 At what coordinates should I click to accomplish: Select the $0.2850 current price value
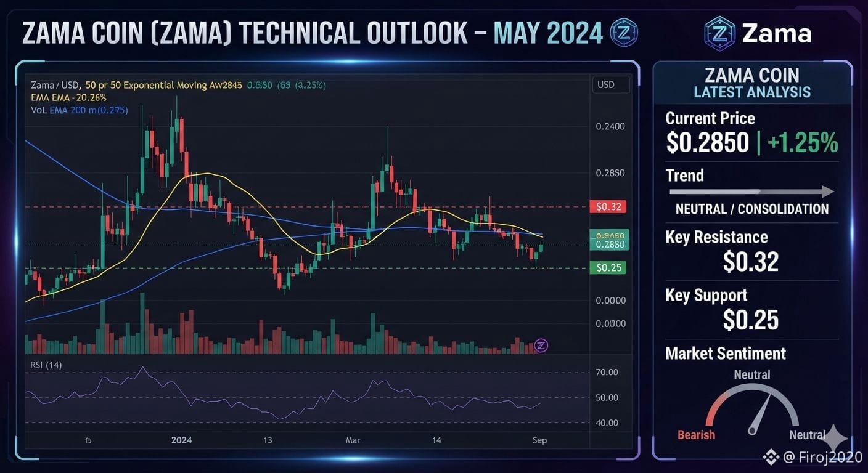tap(708, 143)
